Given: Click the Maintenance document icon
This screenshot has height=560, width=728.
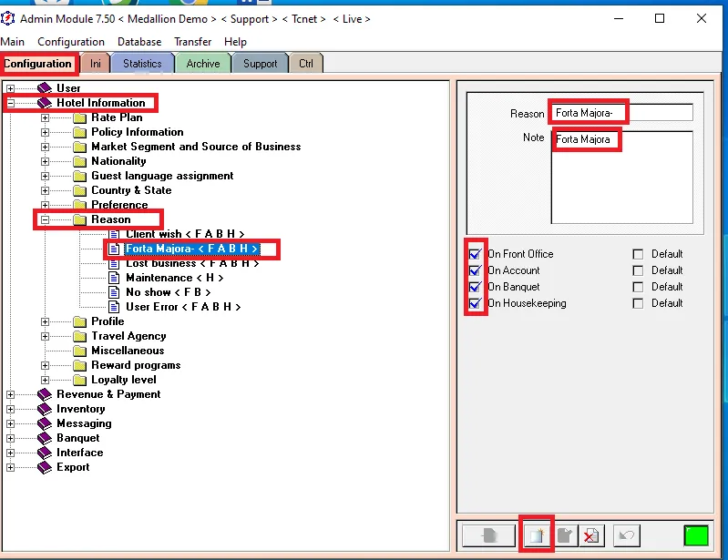Looking at the screenshot, I should point(114,278).
